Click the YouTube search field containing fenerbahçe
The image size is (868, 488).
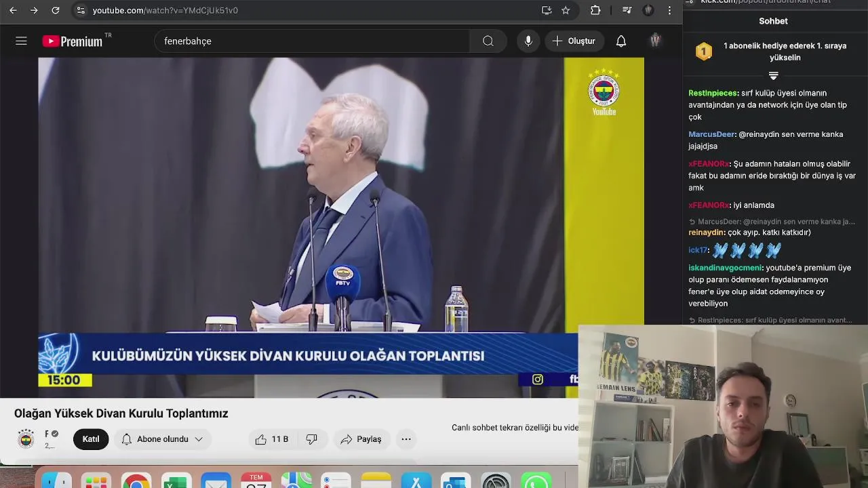point(312,41)
